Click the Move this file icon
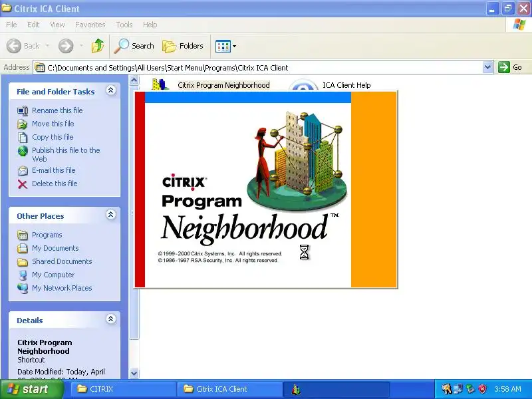Viewport: 532px width, 399px height. (23, 124)
